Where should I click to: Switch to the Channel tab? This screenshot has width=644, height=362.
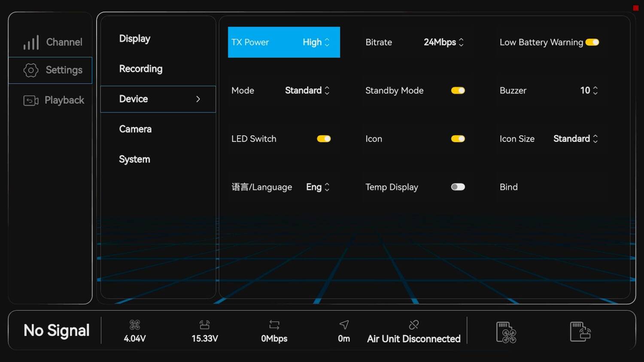50,42
